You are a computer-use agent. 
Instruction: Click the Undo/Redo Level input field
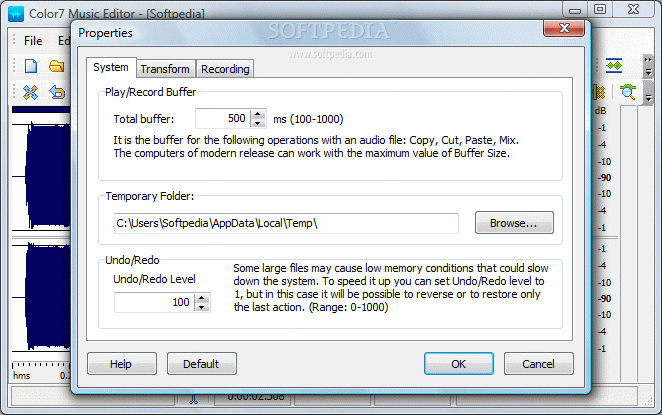[155, 302]
